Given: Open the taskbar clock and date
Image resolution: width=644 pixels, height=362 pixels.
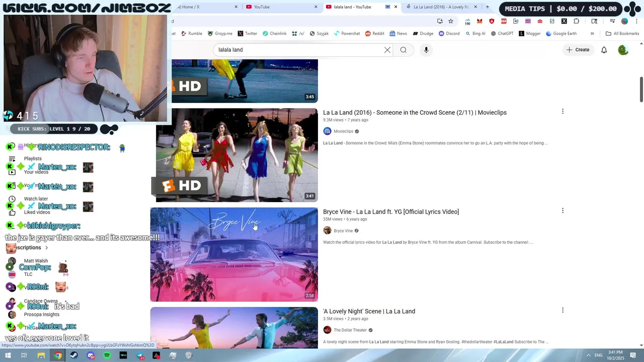Looking at the screenshot, I should [x=615, y=355].
